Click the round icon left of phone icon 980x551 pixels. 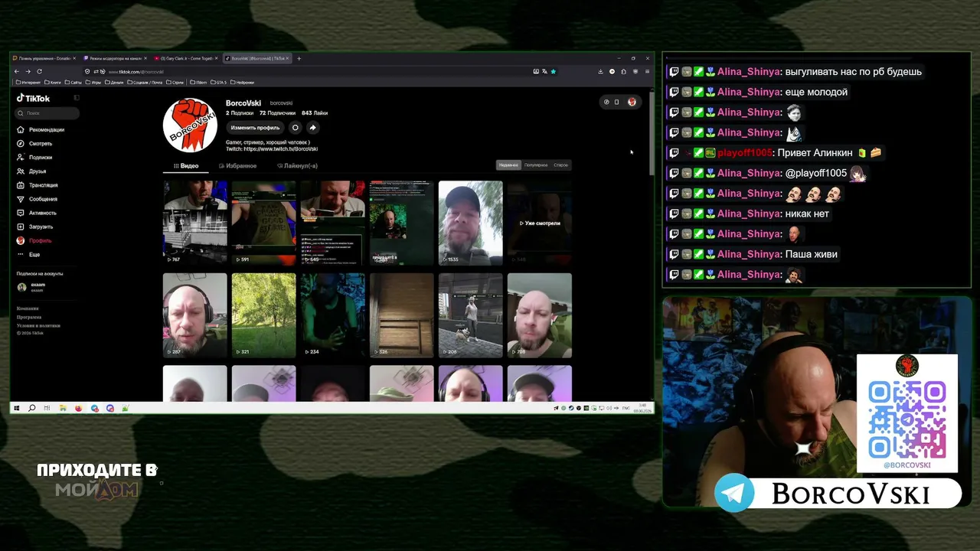click(606, 102)
